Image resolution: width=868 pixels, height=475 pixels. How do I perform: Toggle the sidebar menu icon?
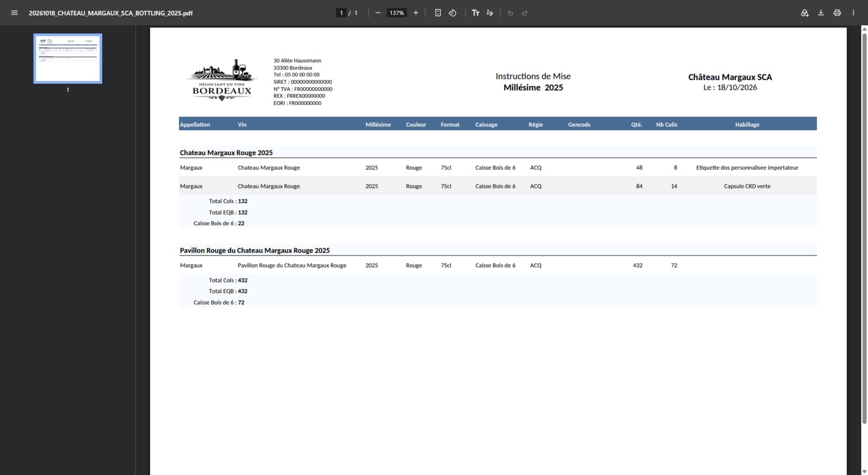click(x=15, y=13)
